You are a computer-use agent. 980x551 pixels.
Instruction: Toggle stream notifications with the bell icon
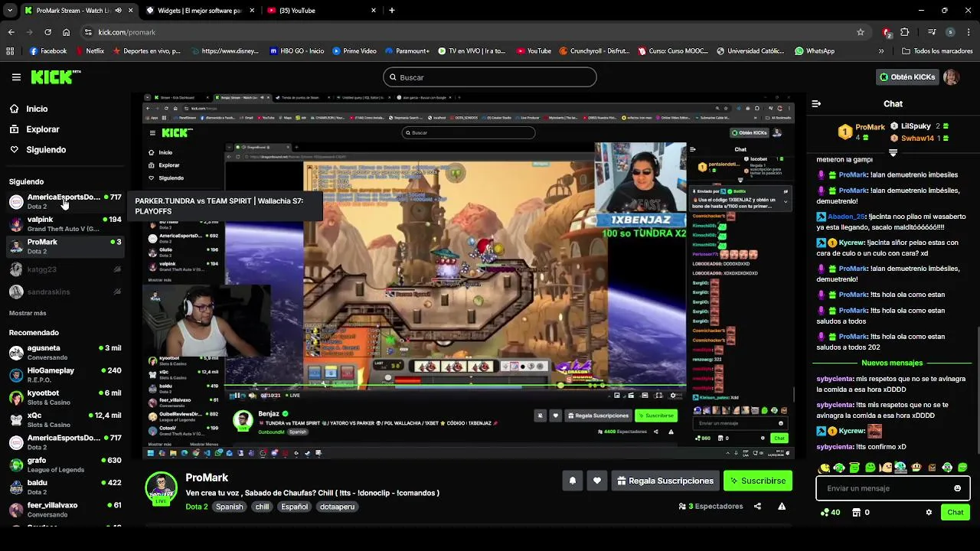tap(572, 481)
